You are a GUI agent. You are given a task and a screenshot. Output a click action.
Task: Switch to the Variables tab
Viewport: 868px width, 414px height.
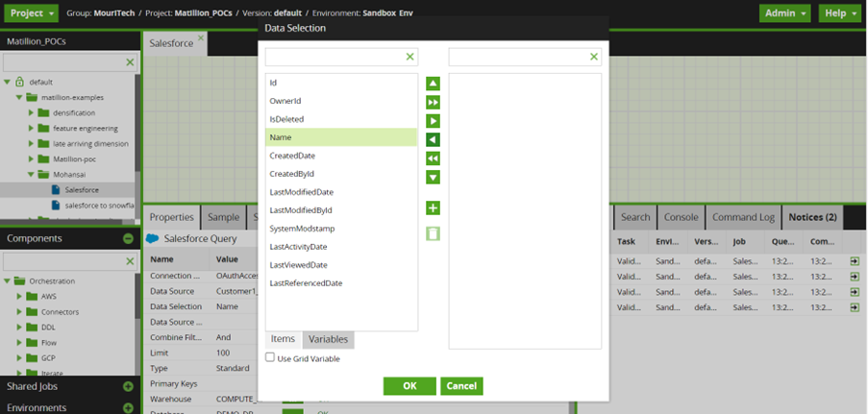328,339
